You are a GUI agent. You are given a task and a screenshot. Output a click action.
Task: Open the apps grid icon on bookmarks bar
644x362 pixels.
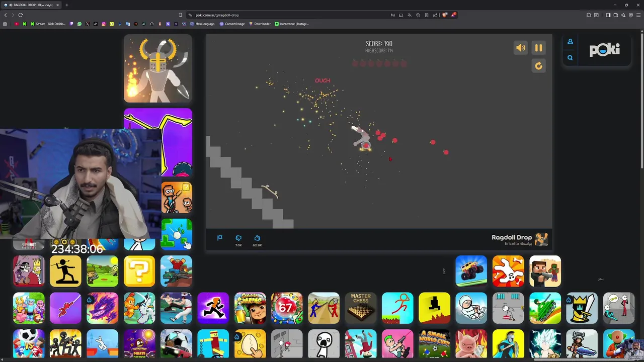click(x=5, y=24)
